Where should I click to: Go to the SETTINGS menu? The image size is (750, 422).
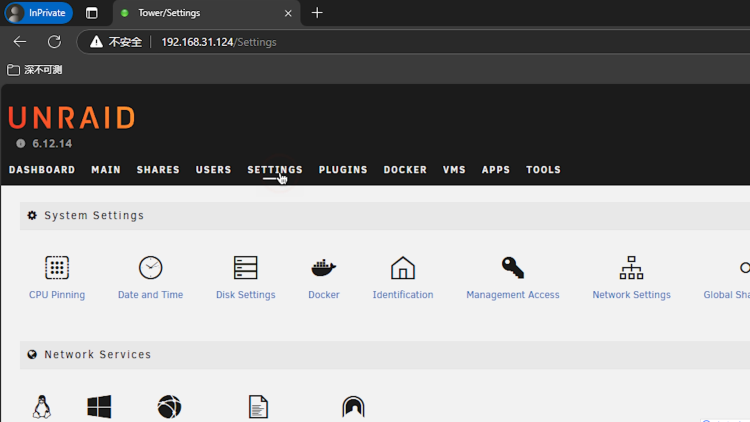275,170
